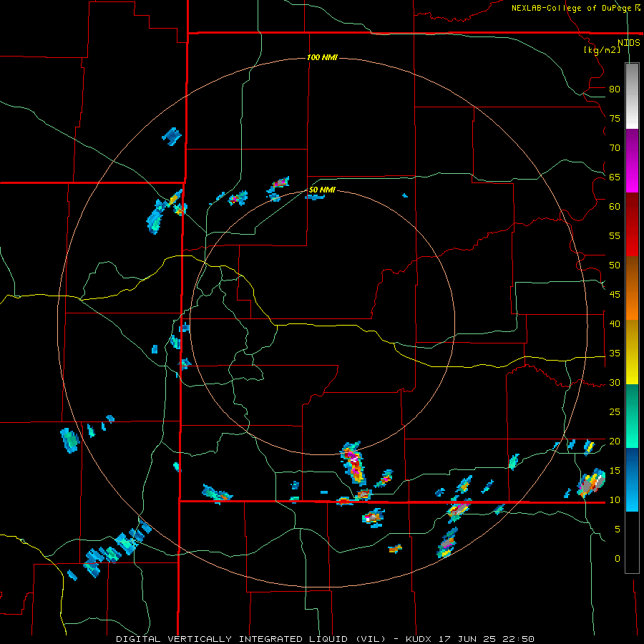Click the 22:50 timestamp in the caption
644x644 pixels.
click(x=517, y=639)
